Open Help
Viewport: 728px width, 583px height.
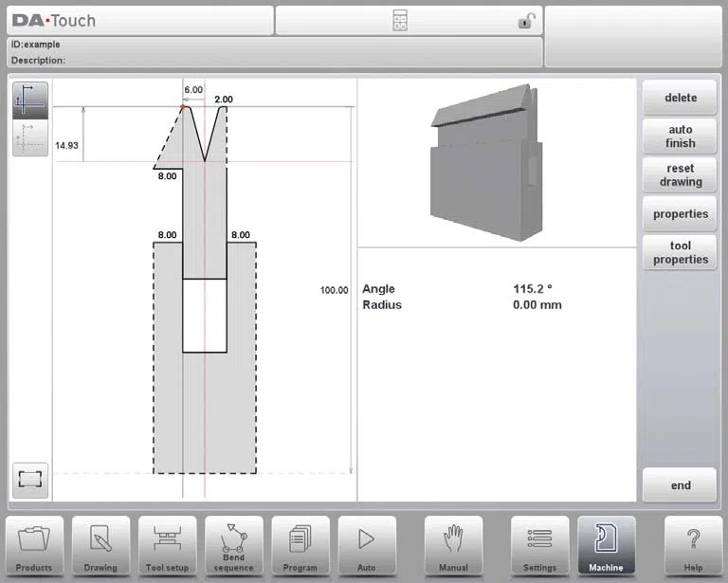tap(693, 546)
